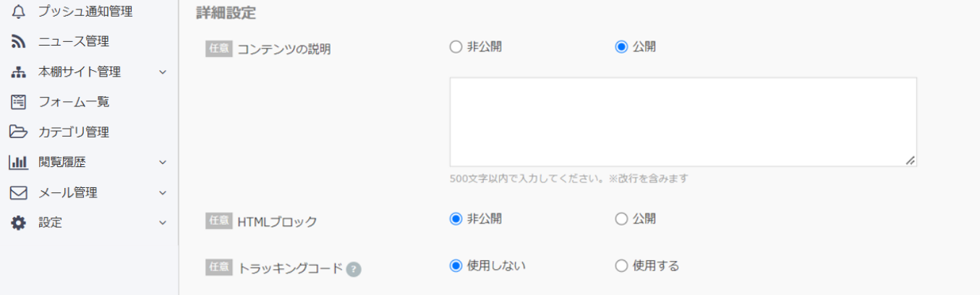Click the help icon beside トラッキングコード
Image resolution: width=980 pixels, height=295 pixels.
point(354,269)
